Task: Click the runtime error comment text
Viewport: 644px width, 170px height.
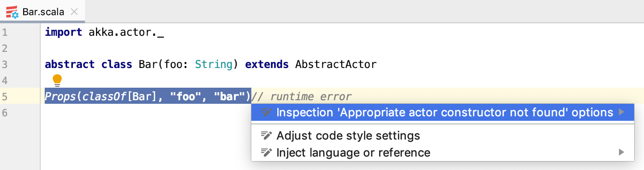Action: pyautogui.click(x=302, y=97)
